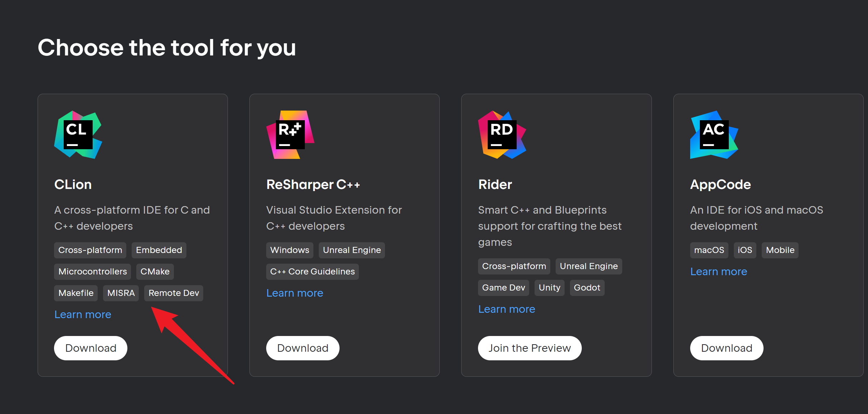Click the Unity tag in Rider card
868x414 pixels.
click(x=549, y=288)
